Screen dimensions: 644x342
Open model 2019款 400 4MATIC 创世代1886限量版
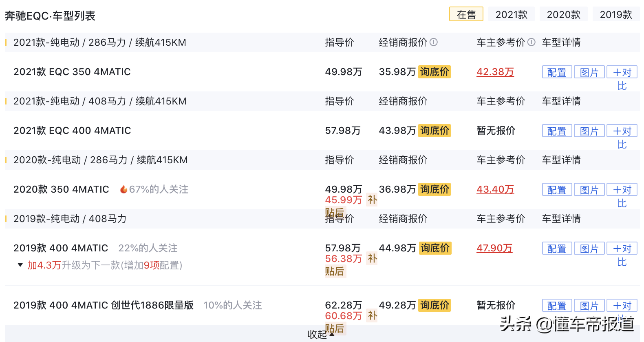point(104,305)
